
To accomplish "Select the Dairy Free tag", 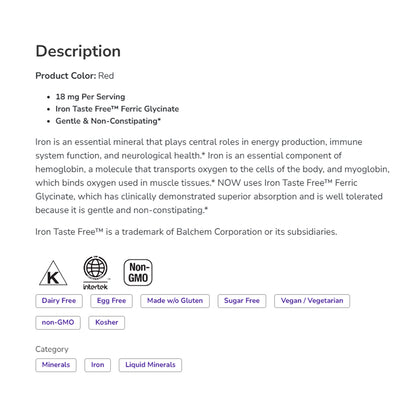I will coord(59,301).
